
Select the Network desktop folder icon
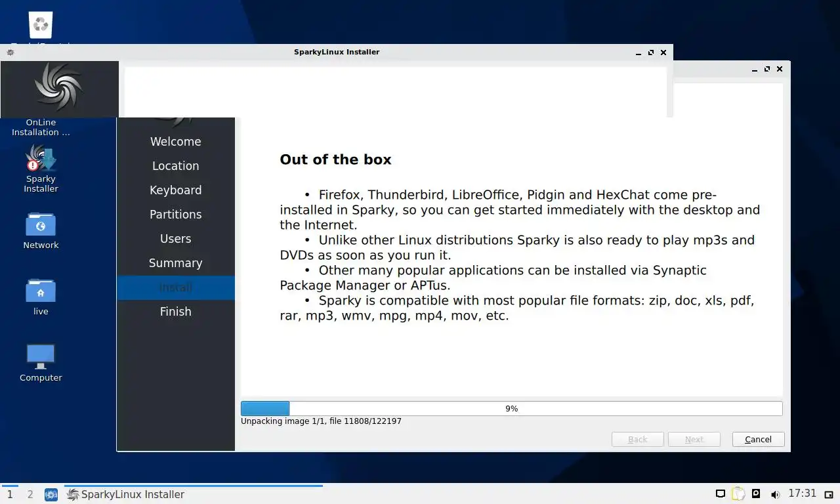tap(41, 224)
